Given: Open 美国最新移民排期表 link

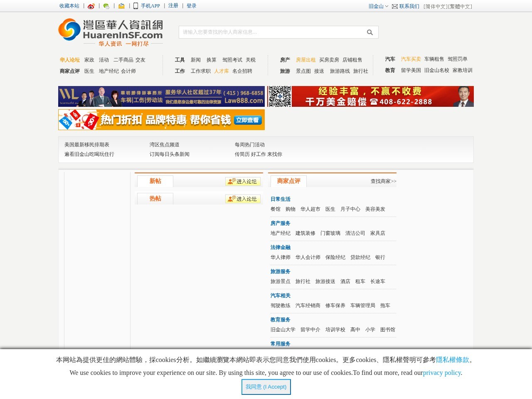Looking at the screenshot, I should 87,145.
